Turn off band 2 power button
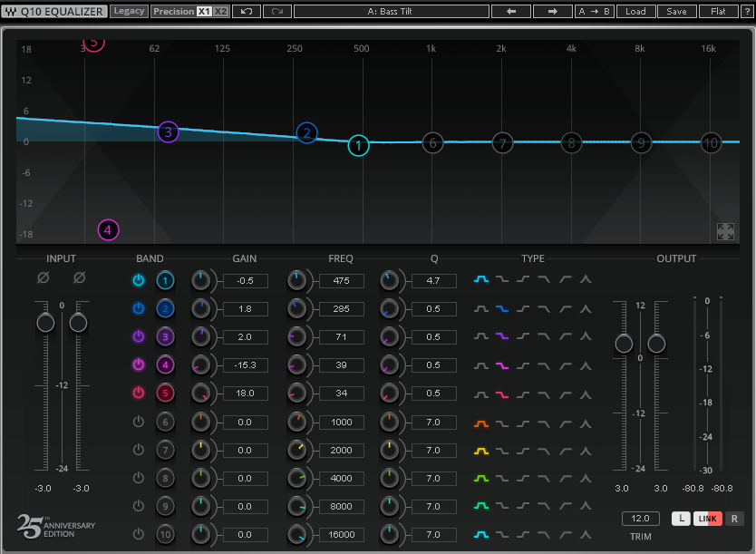Image resolution: width=756 pixels, height=554 pixels. [139, 308]
